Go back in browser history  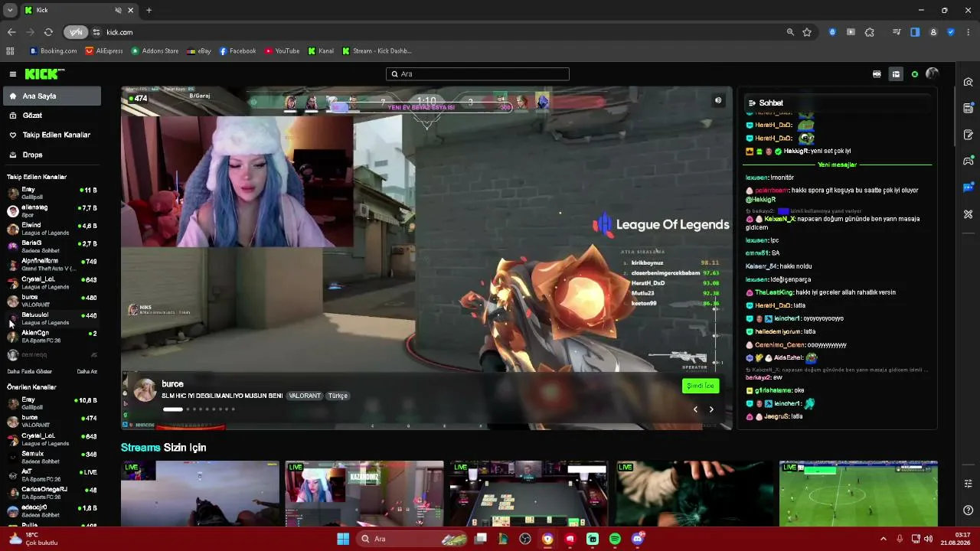(11, 32)
